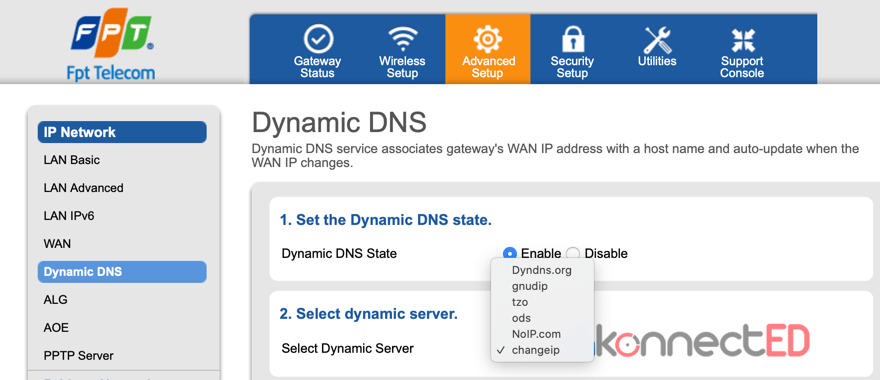The height and width of the screenshot is (380, 880).
Task: Open Support Console arrows icon
Action: 742,40
